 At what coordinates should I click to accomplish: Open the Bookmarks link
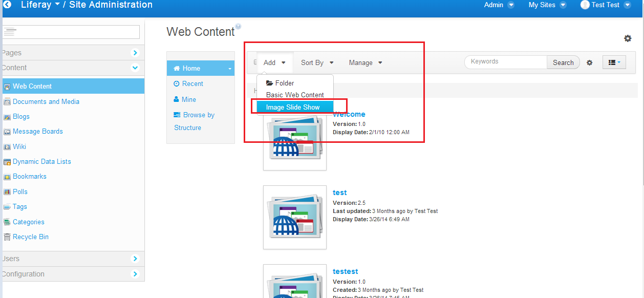pos(30,176)
